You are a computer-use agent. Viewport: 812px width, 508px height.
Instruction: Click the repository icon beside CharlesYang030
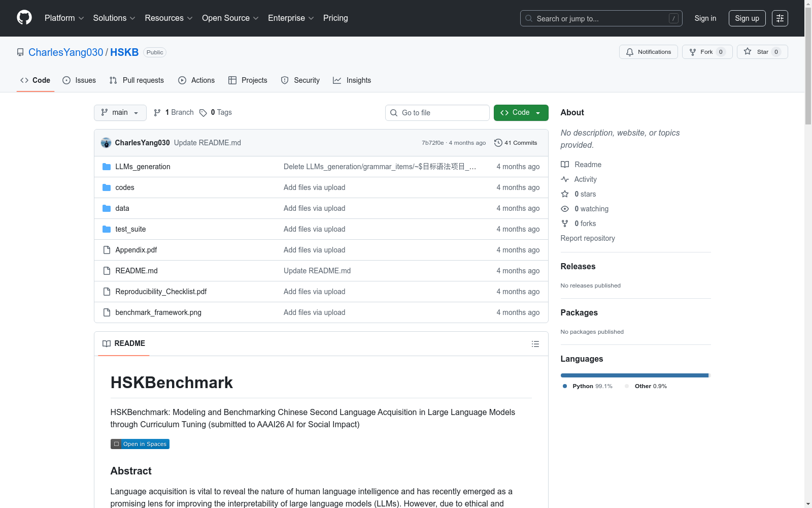coord(20,52)
